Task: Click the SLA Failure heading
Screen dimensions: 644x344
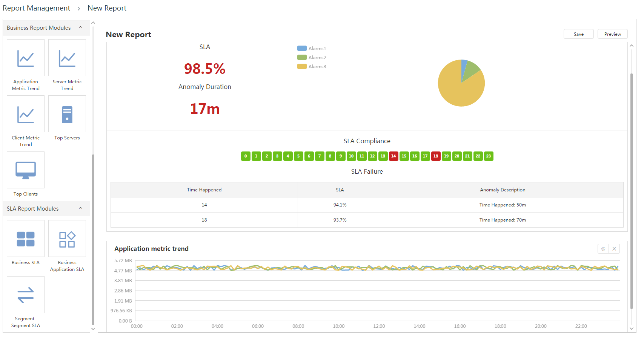Action: (367, 171)
